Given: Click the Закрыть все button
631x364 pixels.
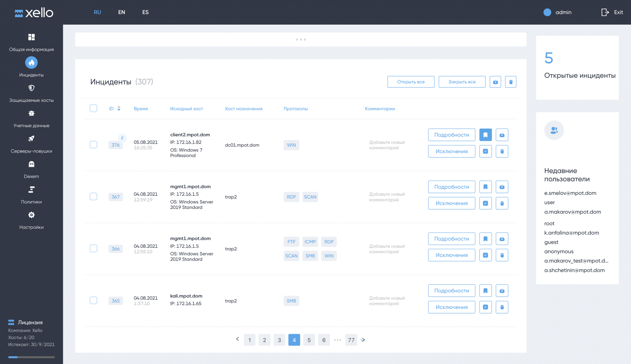Looking at the screenshot, I should click(x=462, y=82).
